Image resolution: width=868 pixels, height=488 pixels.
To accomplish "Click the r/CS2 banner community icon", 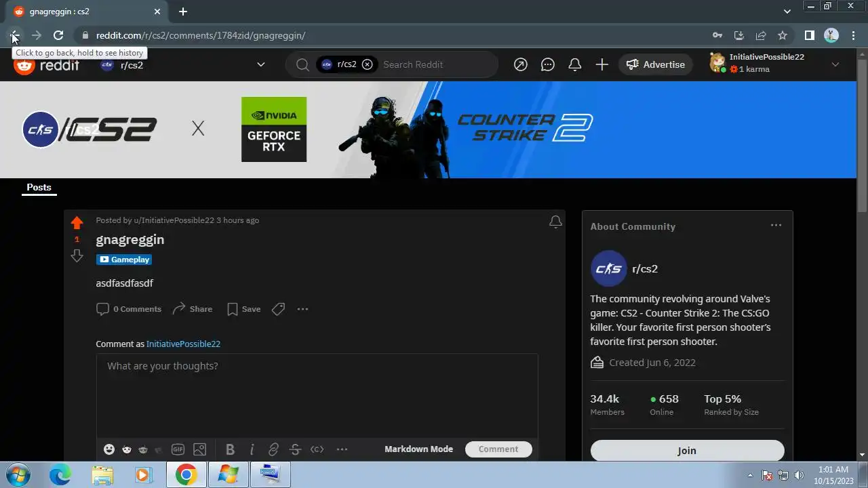I will point(41,129).
